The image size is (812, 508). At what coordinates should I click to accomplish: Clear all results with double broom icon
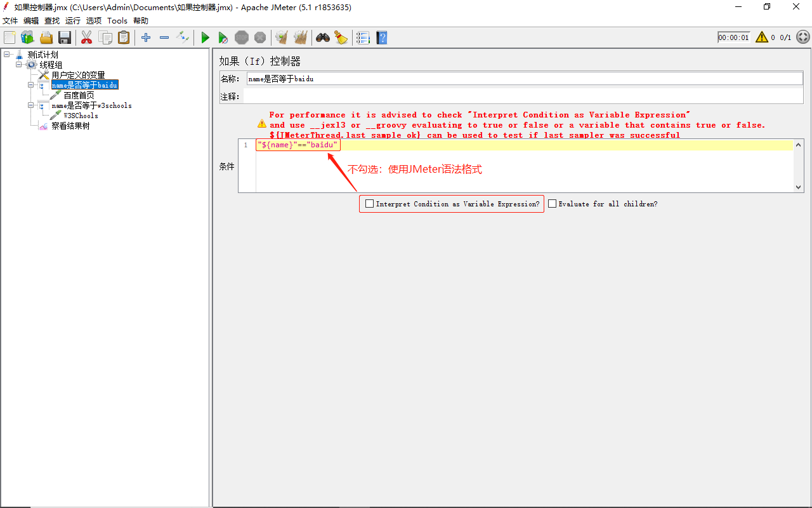[x=301, y=37]
